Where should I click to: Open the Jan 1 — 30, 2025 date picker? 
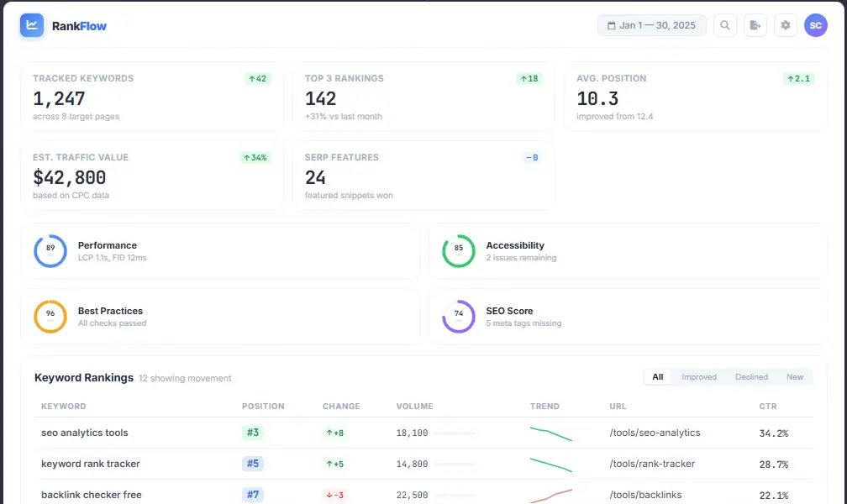tap(651, 25)
